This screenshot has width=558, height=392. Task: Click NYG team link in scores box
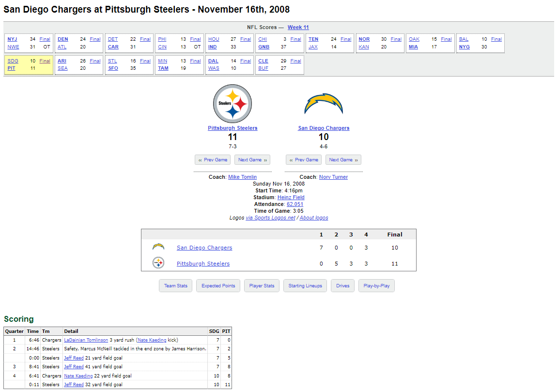464,47
